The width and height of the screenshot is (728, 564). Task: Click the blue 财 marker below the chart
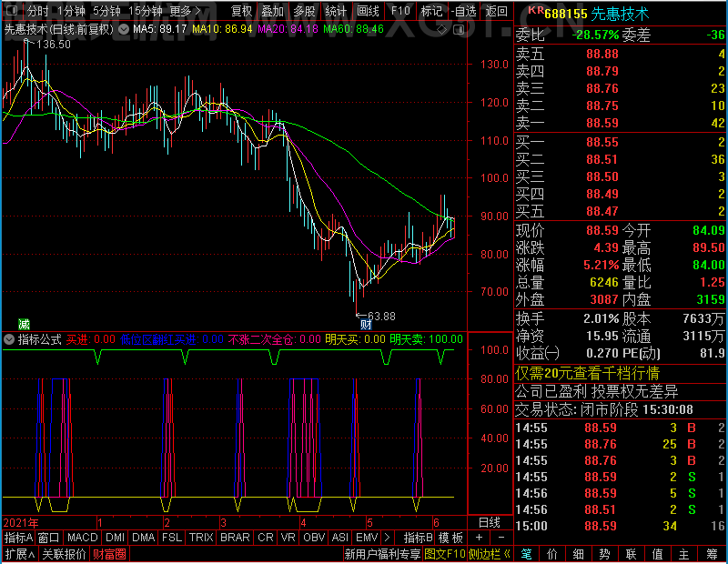[x=366, y=325]
